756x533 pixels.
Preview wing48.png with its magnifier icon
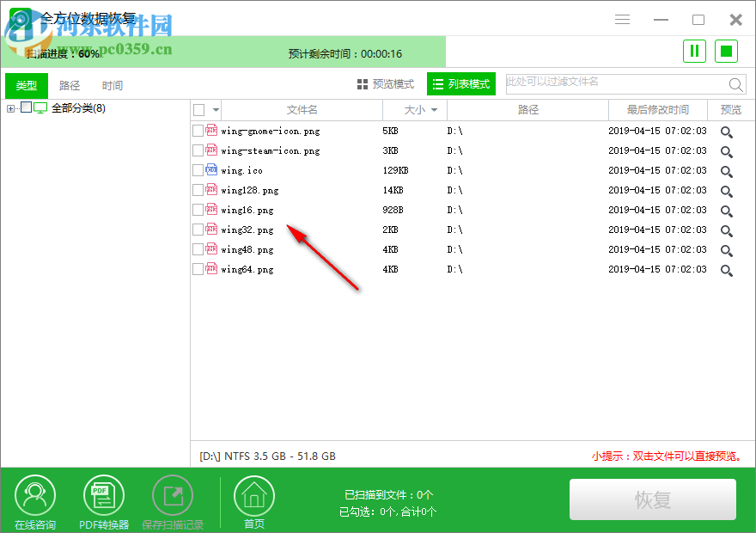727,250
